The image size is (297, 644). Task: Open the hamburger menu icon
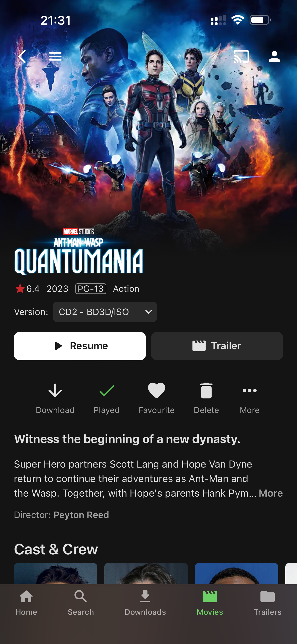click(x=55, y=56)
